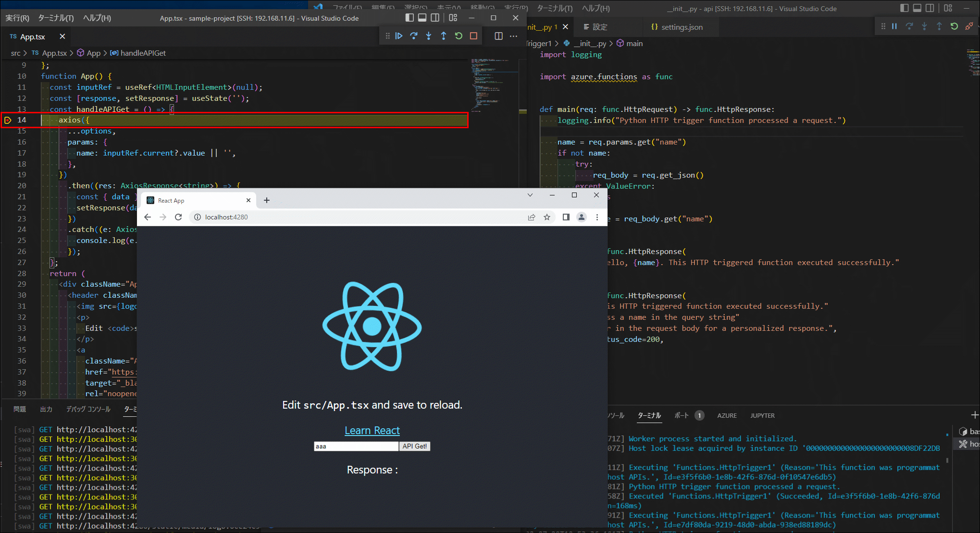
Task: Open a new browser tab
Action: pos(267,200)
